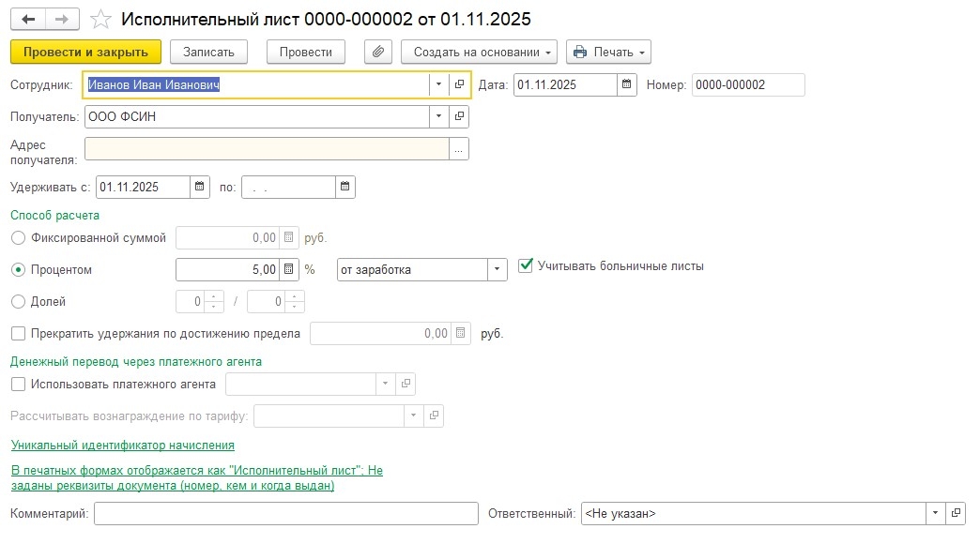The image size is (980, 544).
Task: Open calculator in Процентом value field
Action: click(x=289, y=270)
